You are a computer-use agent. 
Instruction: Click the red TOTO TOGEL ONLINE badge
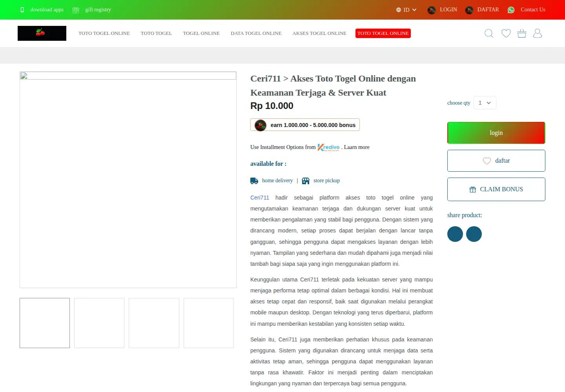click(x=383, y=33)
